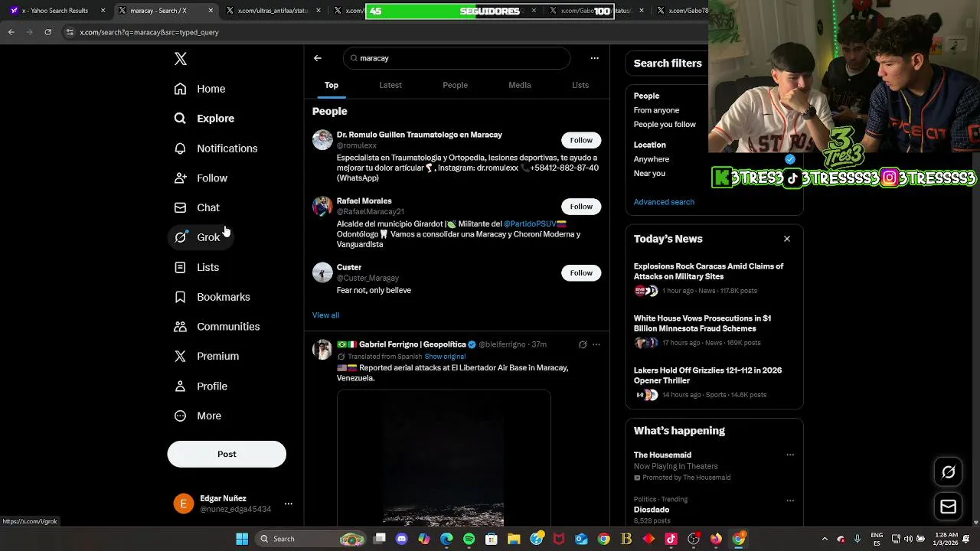Select the From anyone people filter
This screenshot has width=980, height=551.
[x=656, y=110]
